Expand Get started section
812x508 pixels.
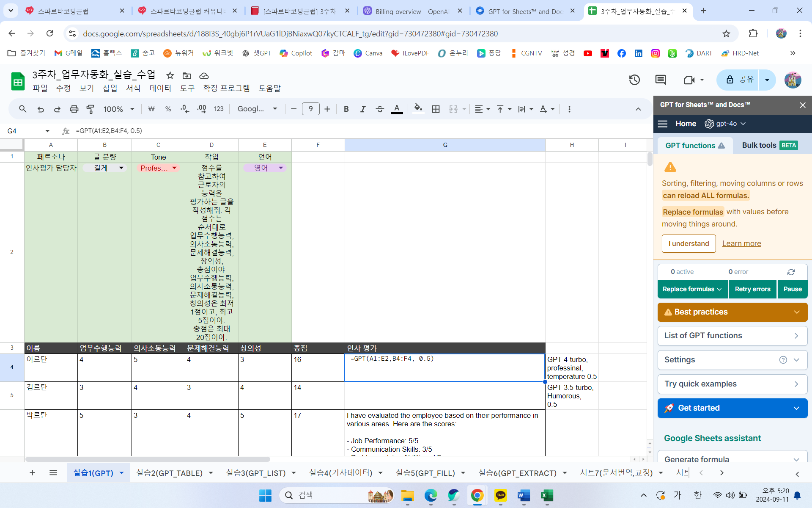tap(732, 408)
